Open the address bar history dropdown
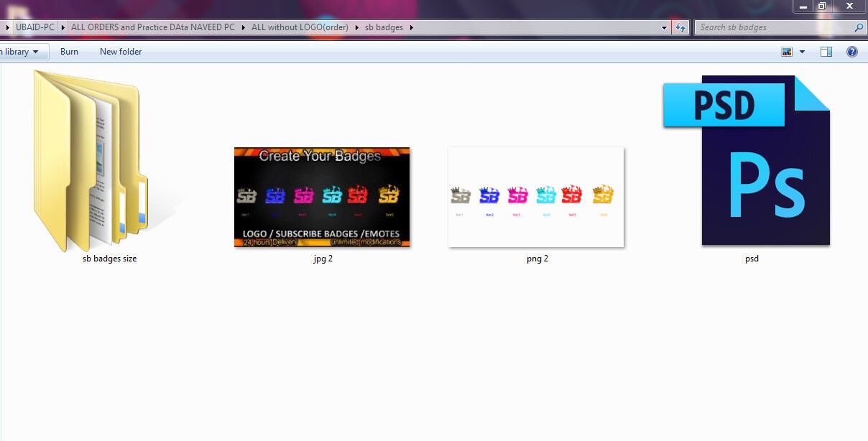The width and height of the screenshot is (868, 441). pyautogui.click(x=663, y=27)
